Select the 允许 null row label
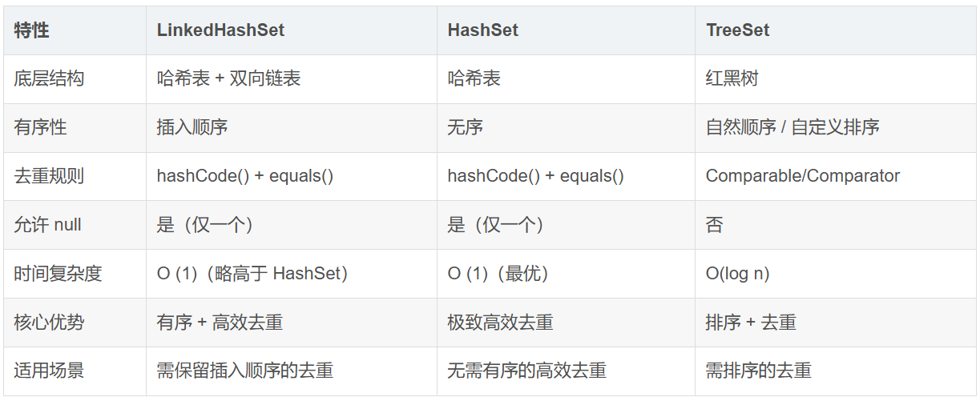Viewport: 980px width, 401px height. click(x=48, y=225)
